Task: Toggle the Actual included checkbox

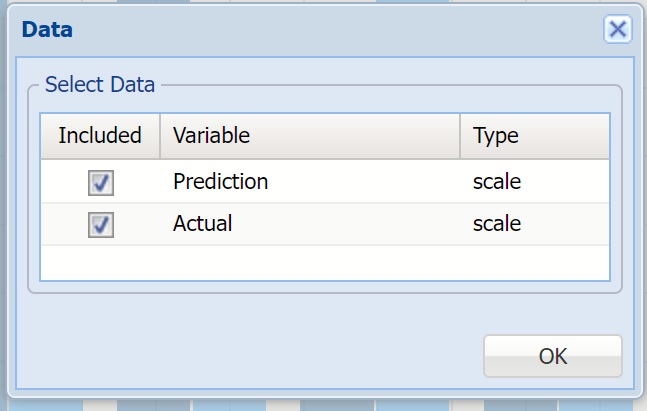Action: click(101, 224)
